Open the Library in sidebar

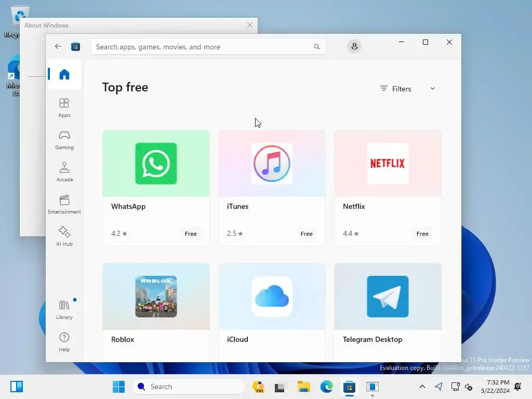click(x=64, y=310)
